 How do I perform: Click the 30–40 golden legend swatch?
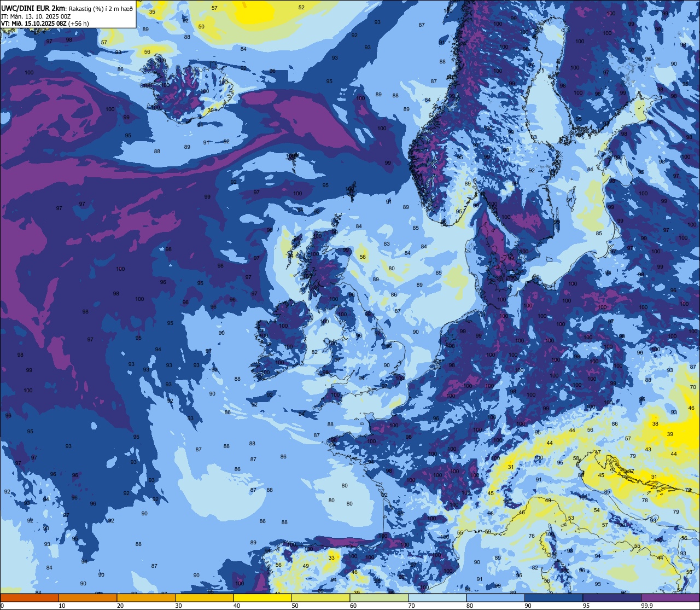tap(204, 597)
